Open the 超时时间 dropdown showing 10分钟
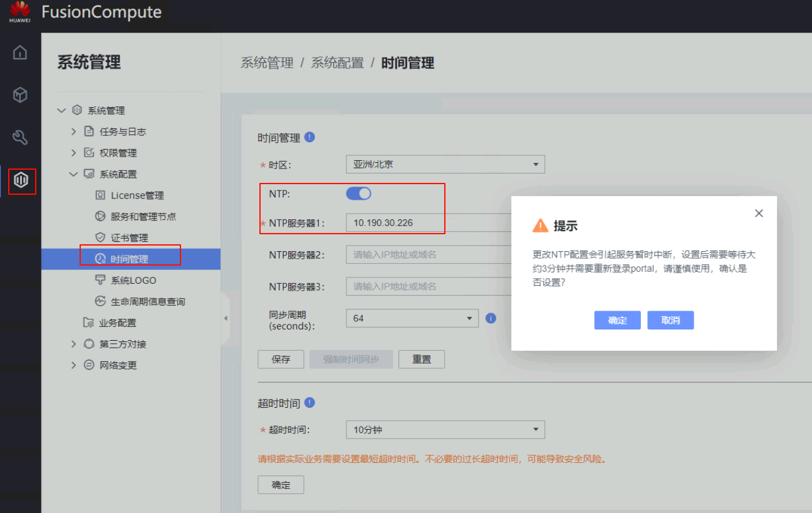This screenshot has width=812, height=513. [x=445, y=430]
